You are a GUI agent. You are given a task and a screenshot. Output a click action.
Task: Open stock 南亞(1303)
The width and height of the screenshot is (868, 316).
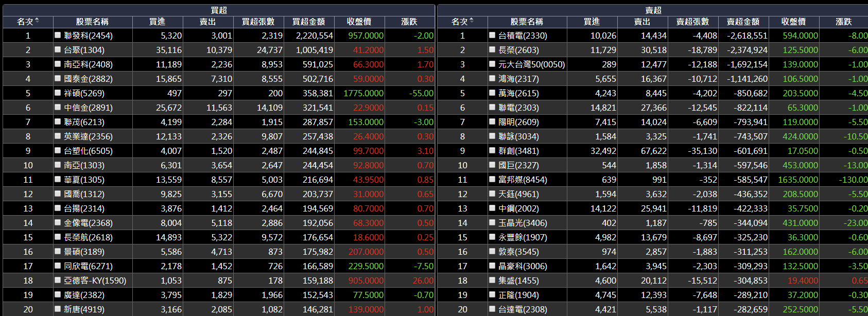point(84,165)
